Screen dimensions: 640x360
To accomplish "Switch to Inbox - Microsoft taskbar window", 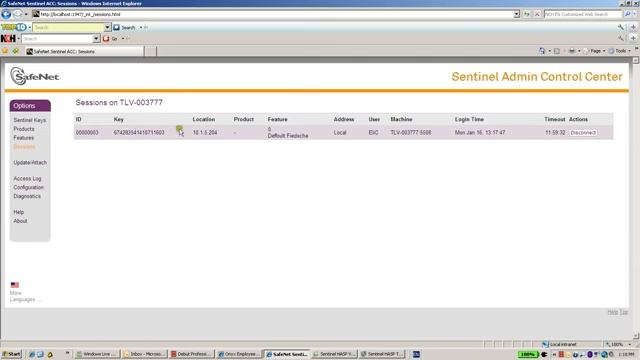I will (144, 354).
